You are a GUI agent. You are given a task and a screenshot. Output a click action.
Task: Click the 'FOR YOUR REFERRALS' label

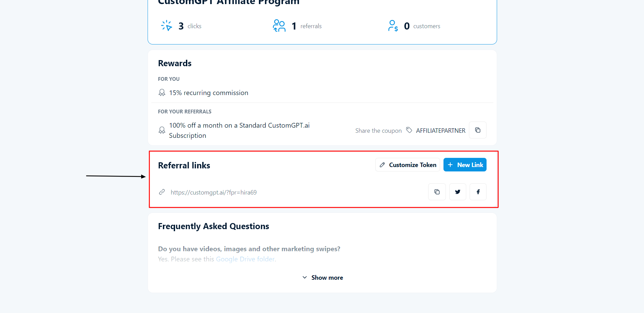tap(185, 112)
